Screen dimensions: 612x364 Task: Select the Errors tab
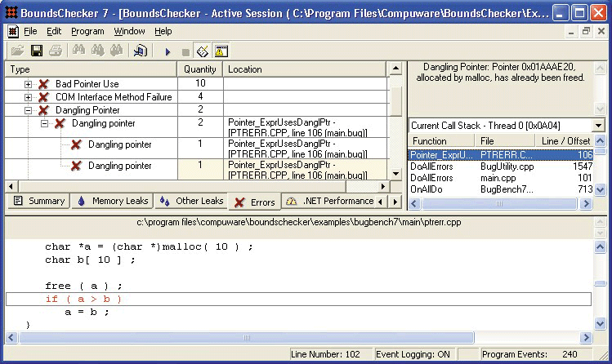pyautogui.click(x=254, y=202)
